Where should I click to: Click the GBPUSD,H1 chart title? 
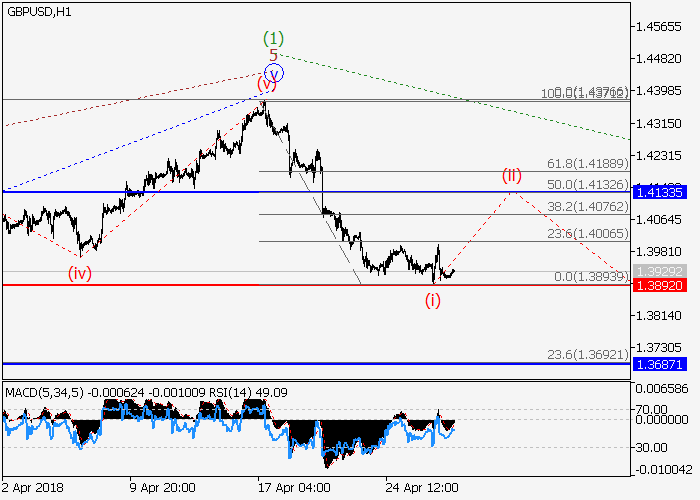39,12
